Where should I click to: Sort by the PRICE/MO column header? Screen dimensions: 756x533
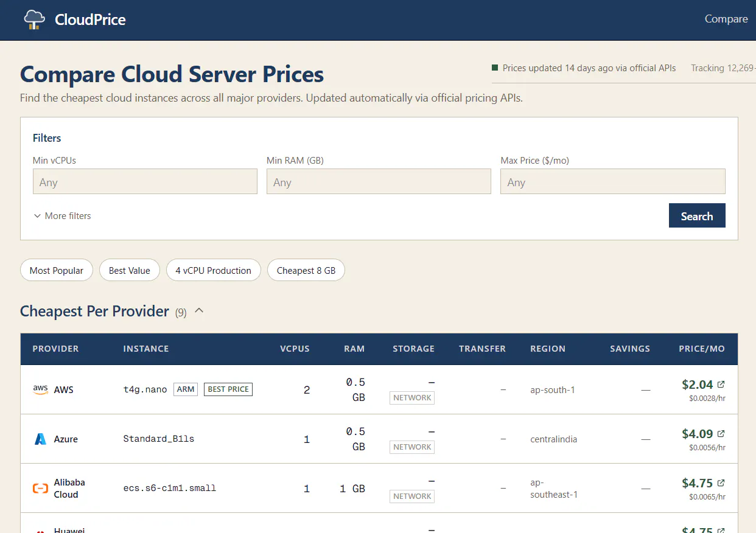click(x=702, y=349)
